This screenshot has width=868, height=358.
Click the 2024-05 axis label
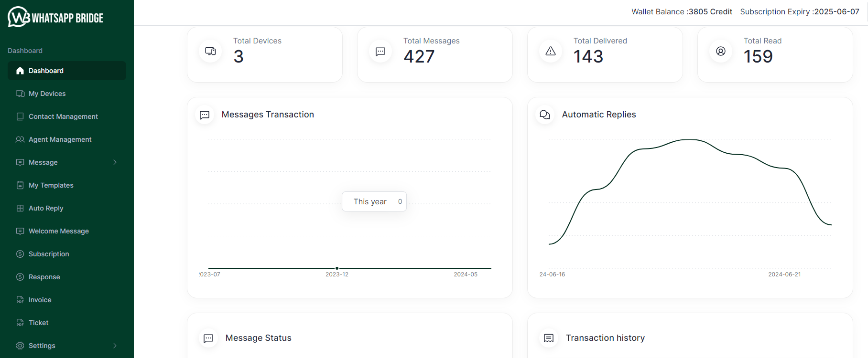pos(466,274)
